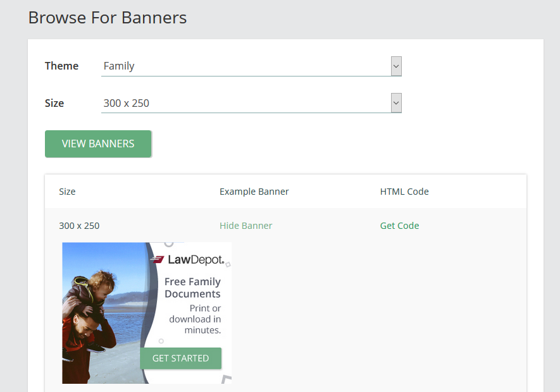Click the 'Size' field label above the button

click(54, 103)
